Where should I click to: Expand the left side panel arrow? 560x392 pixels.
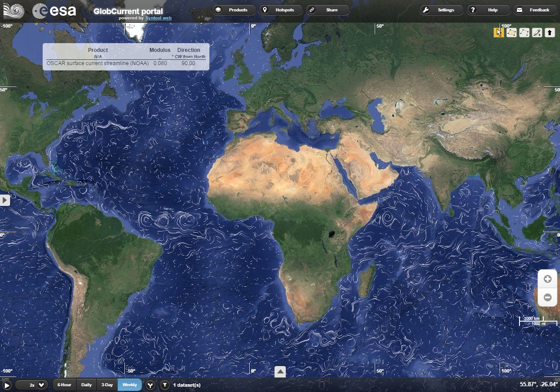(x=5, y=200)
